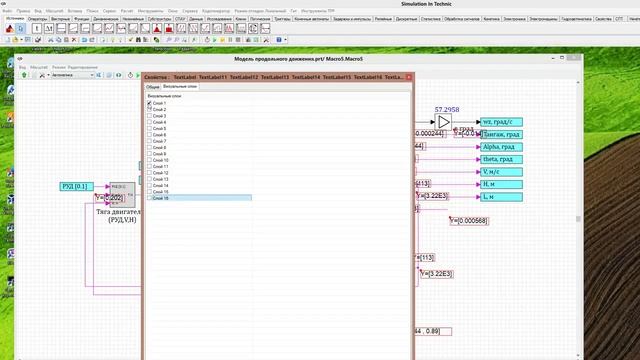Uncheck the 'Слой 1' checkbox

(149, 103)
